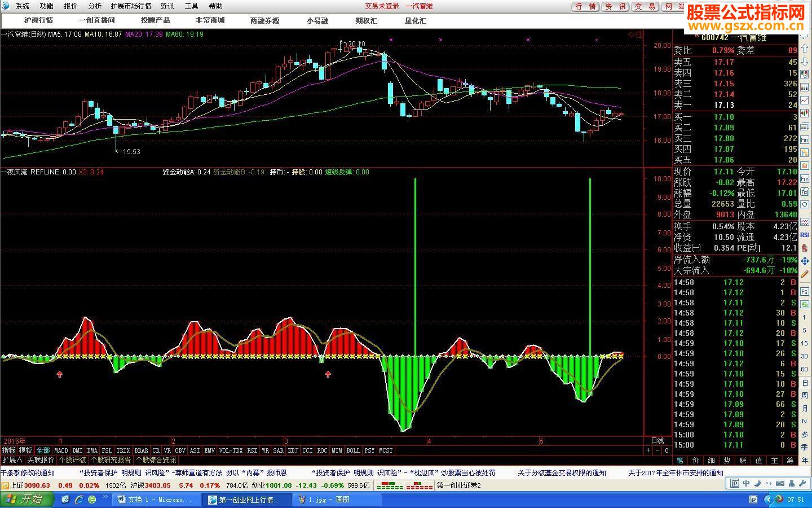Click the 资讯 button at top right
Screen dimensions: 812x508
point(615,7)
